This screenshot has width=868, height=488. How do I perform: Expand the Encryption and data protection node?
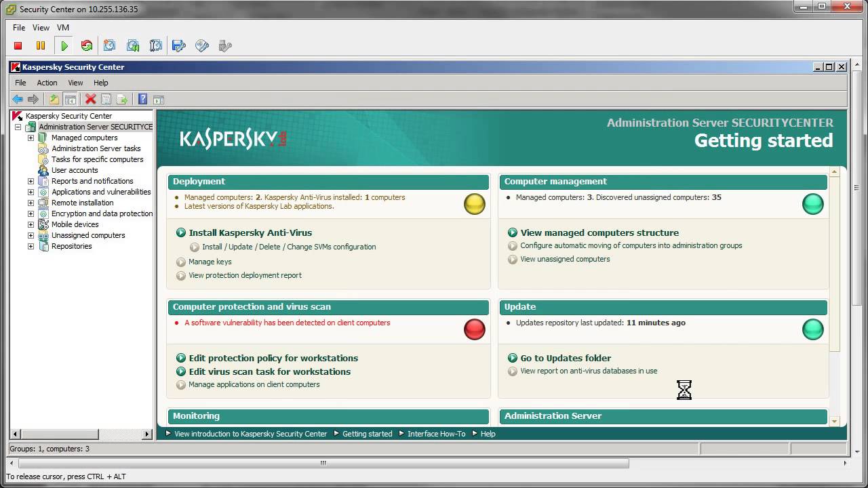coord(31,213)
